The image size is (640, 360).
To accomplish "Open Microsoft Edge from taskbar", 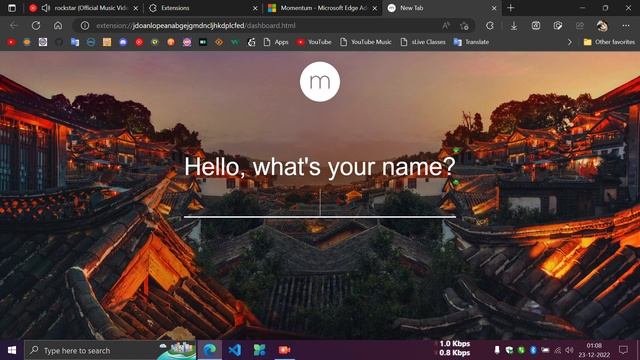I will [210, 350].
